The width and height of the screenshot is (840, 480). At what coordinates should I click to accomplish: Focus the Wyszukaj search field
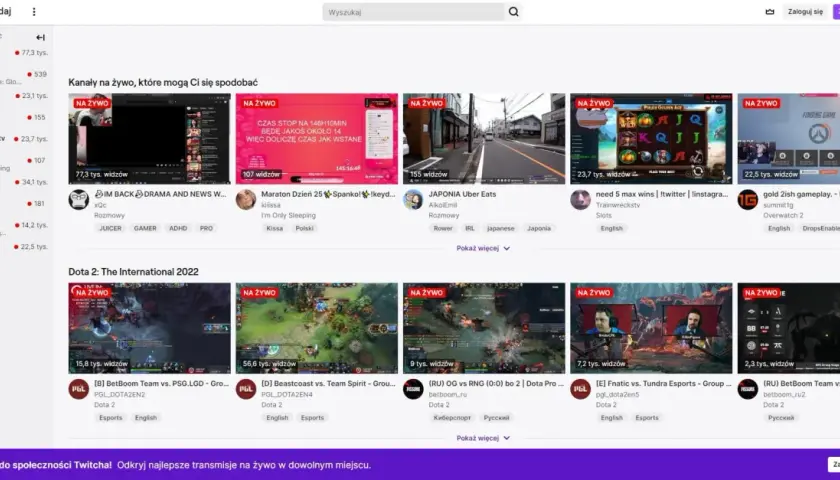[x=414, y=12]
